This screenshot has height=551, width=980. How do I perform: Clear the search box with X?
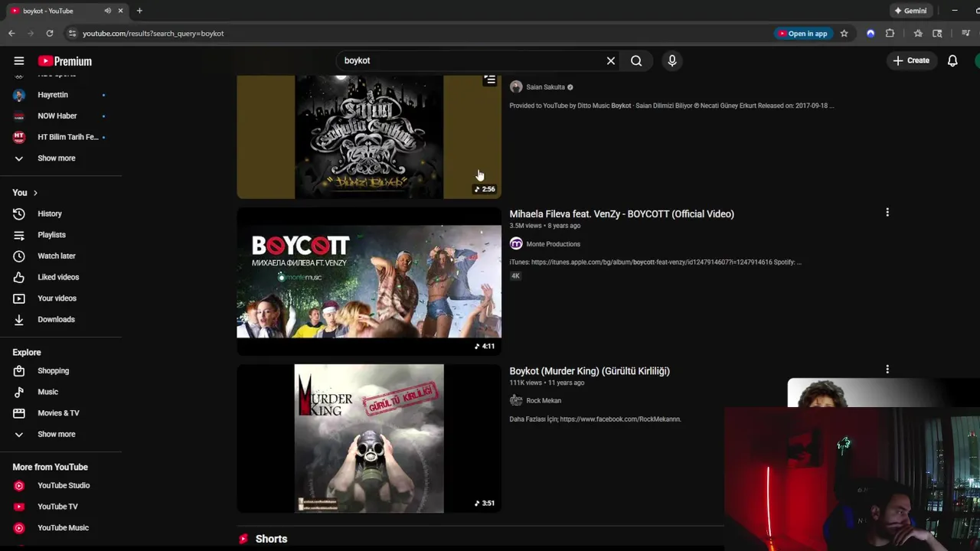[611, 60]
